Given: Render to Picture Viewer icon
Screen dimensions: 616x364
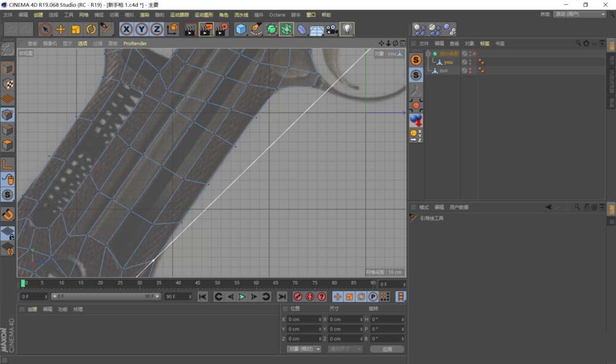Looking at the screenshot, I should tap(205, 29).
